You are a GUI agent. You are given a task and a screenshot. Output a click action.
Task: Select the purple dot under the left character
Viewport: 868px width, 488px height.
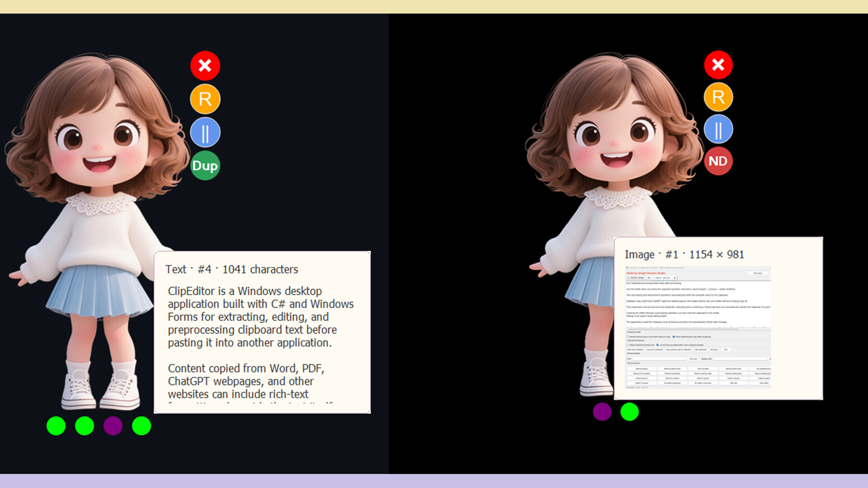(113, 426)
